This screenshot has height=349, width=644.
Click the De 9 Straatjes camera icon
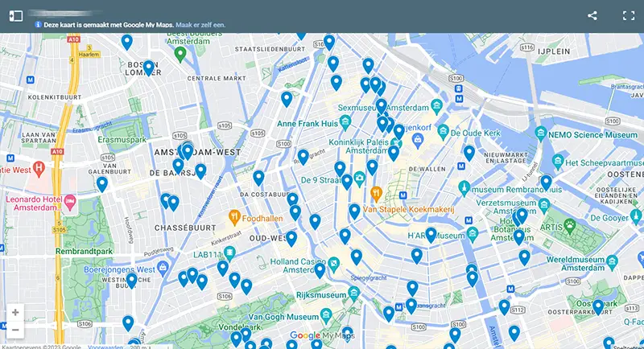[x=360, y=178]
